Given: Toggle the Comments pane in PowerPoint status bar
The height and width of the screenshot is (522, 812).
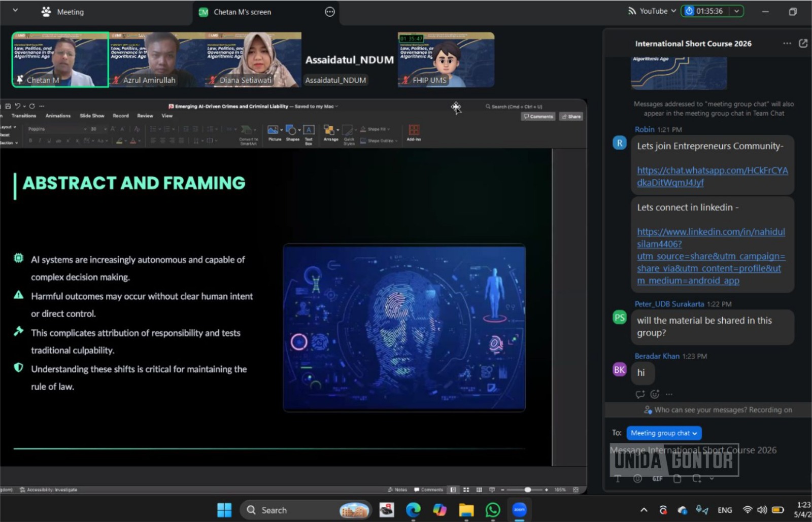Looking at the screenshot, I should [429, 490].
